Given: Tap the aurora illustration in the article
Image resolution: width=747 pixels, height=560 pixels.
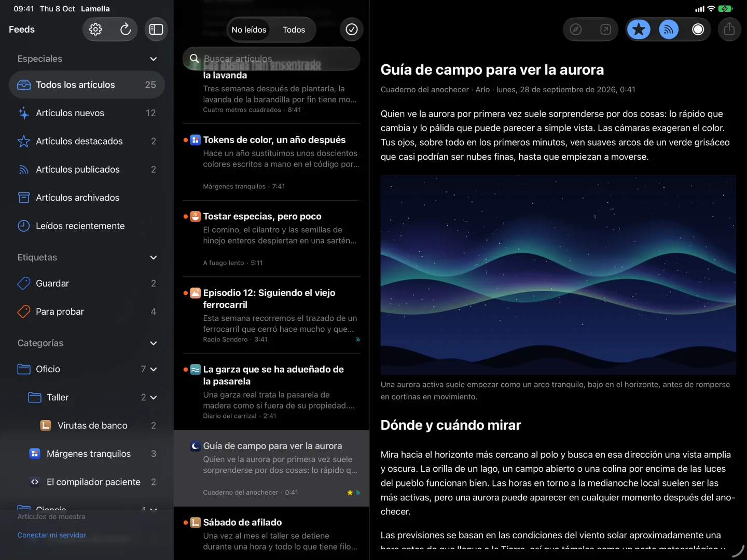Looking at the screenshot, I should click(x=558, y=275).
